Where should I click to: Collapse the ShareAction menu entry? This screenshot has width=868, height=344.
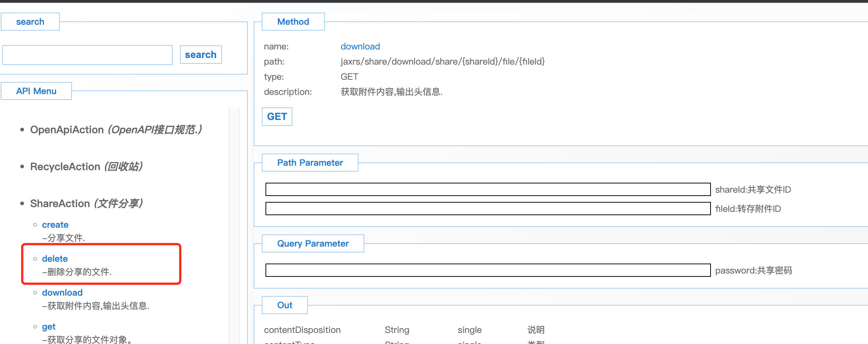pyautogui.click(x=60, y=204)
